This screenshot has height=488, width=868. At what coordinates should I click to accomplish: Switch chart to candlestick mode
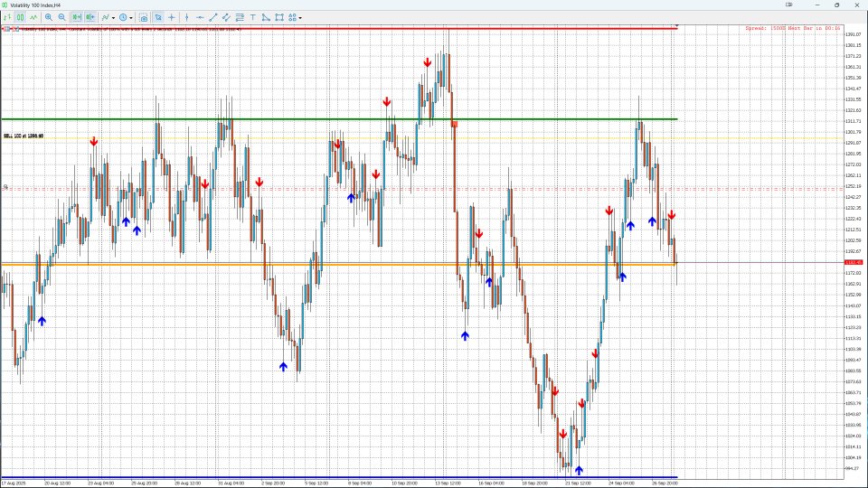pyautogui.click(x=21, y=18)
